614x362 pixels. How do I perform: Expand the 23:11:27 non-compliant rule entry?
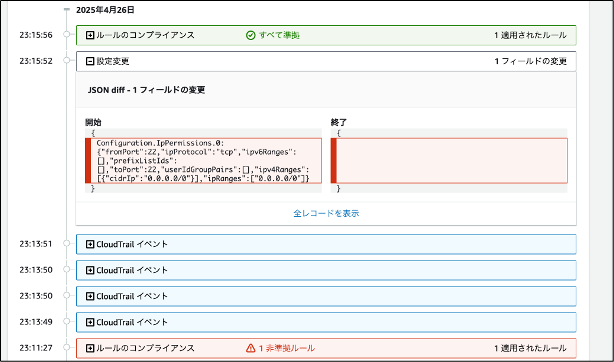click(x=90, y=348)
